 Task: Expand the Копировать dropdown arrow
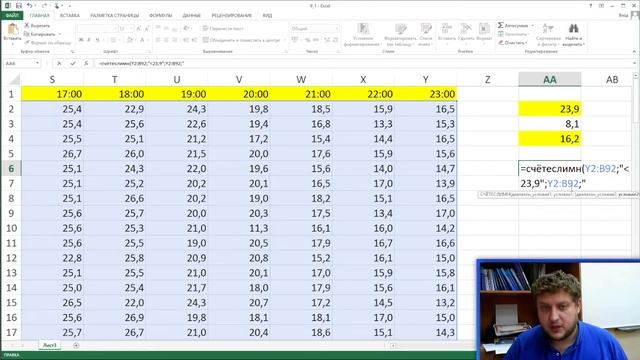60,34
